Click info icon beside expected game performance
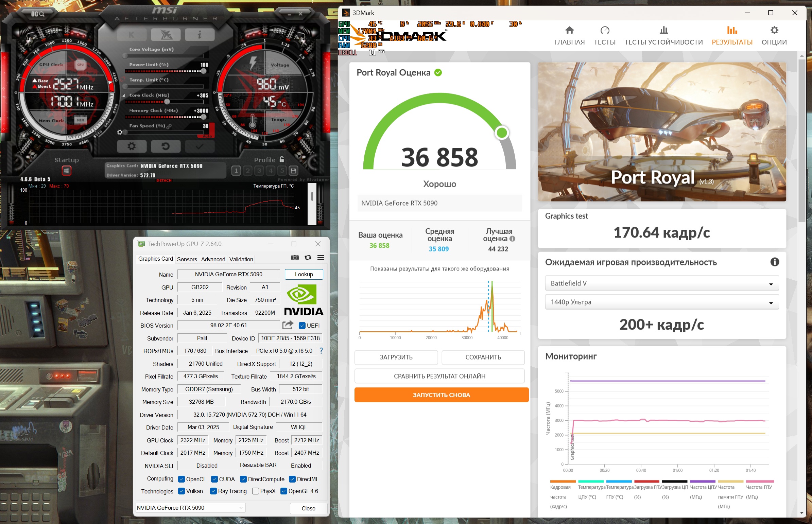 774,262
